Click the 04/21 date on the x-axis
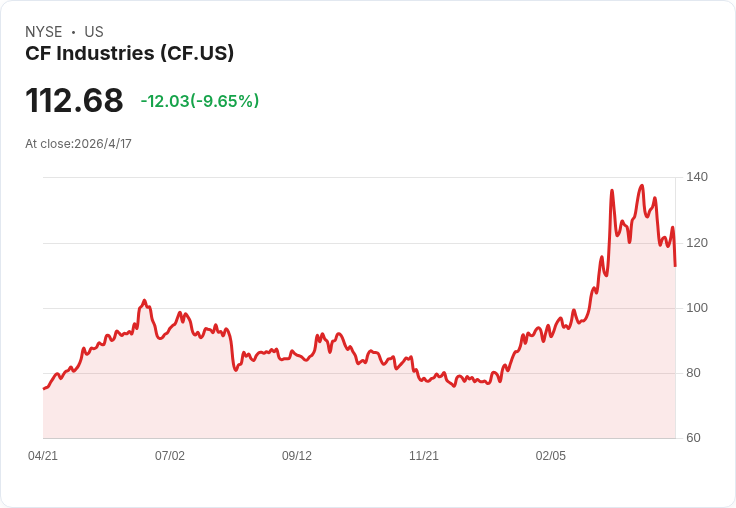The height and width of the screenshot is (508, 736). point(43,456)
